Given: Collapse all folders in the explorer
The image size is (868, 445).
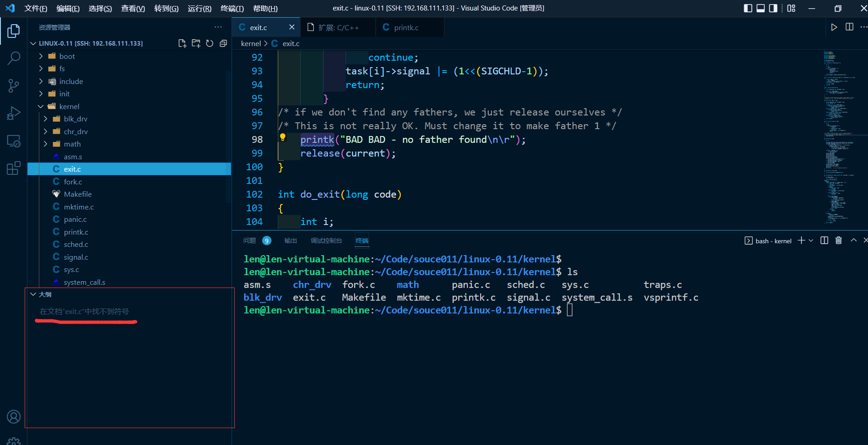Looking at the screenshot, I should click(223, 43).
